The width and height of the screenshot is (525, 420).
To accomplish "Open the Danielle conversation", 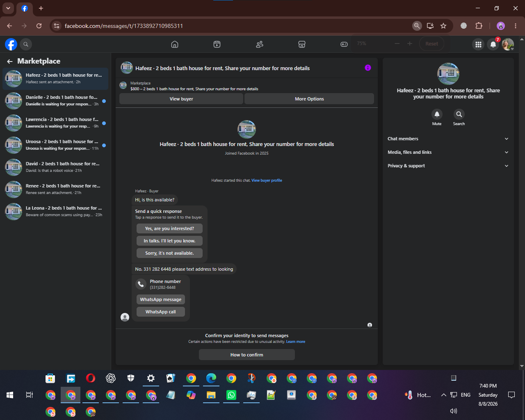I will [x=55, y=100].
